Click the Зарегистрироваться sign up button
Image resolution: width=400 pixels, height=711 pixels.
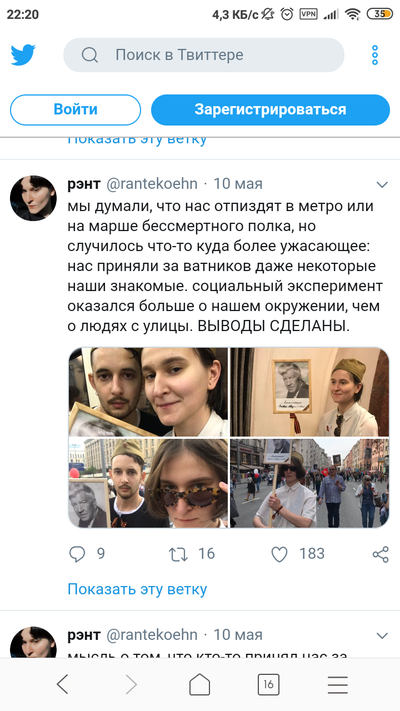coord(270,110)
